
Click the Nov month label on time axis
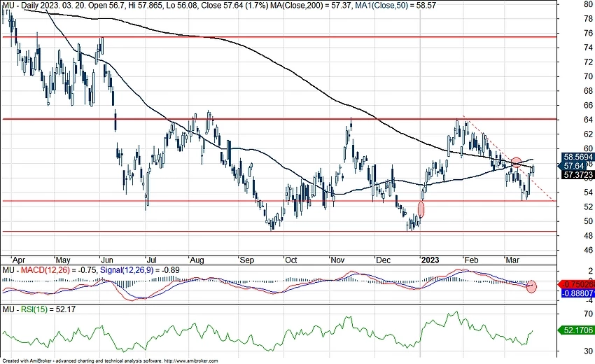pos(337,260)
